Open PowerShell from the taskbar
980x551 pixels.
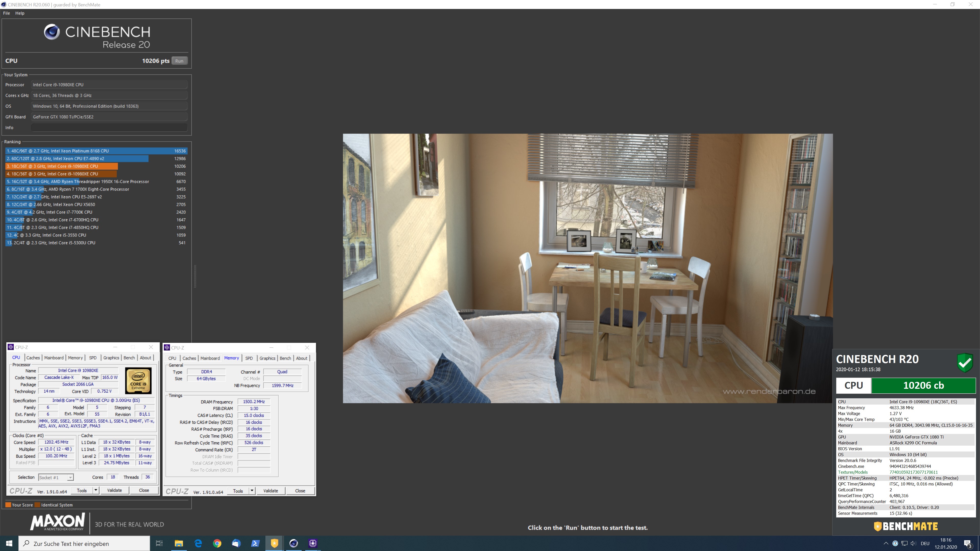click(x=255, y=543)
